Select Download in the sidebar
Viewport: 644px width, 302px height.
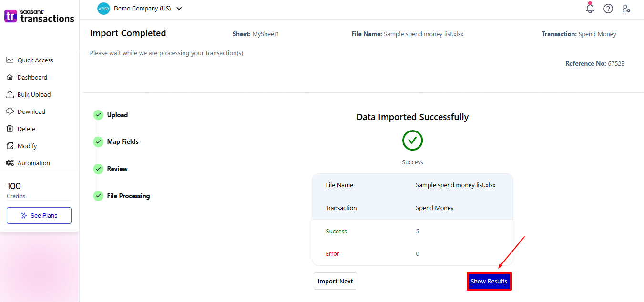coord(31,112)
